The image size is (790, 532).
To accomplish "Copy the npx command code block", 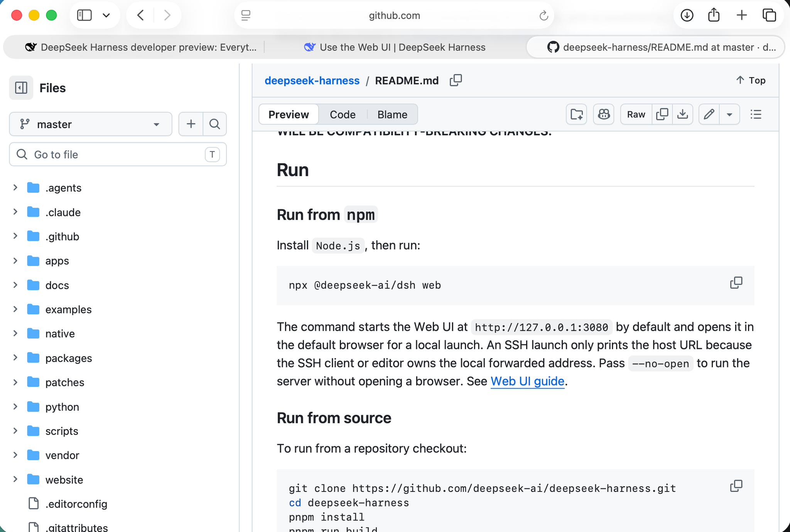I will pos(736,283).
